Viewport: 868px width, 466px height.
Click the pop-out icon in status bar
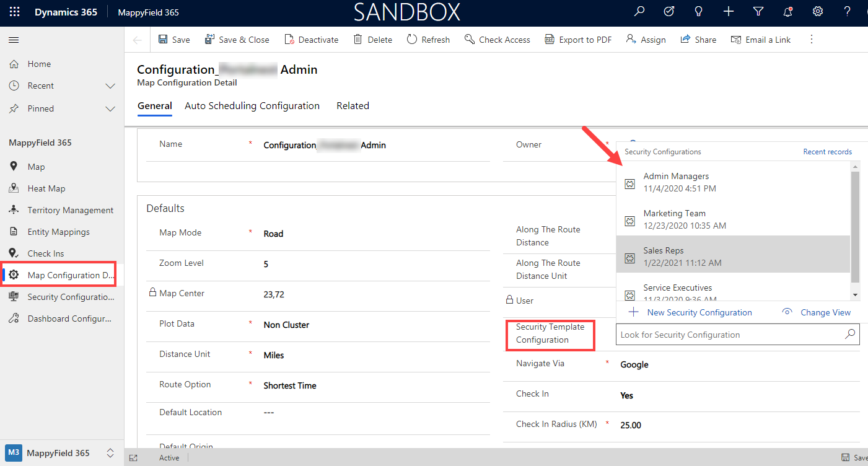click(133, 458)
